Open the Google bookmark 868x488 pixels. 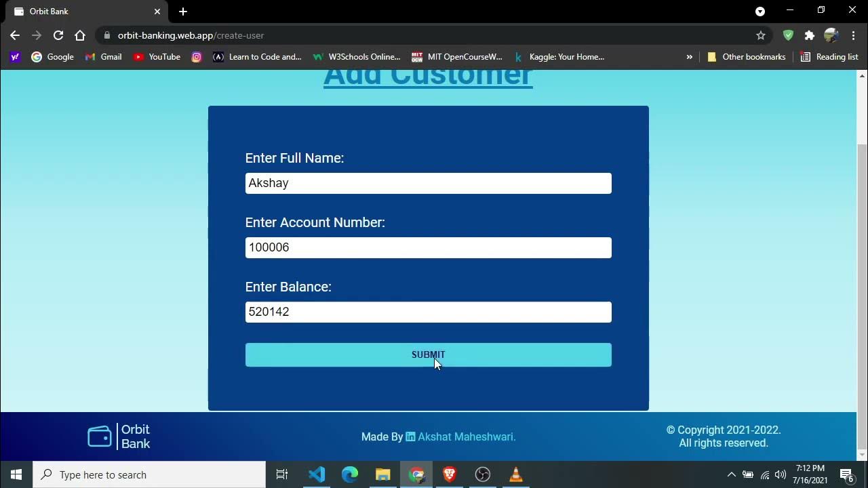pos(52,57)
